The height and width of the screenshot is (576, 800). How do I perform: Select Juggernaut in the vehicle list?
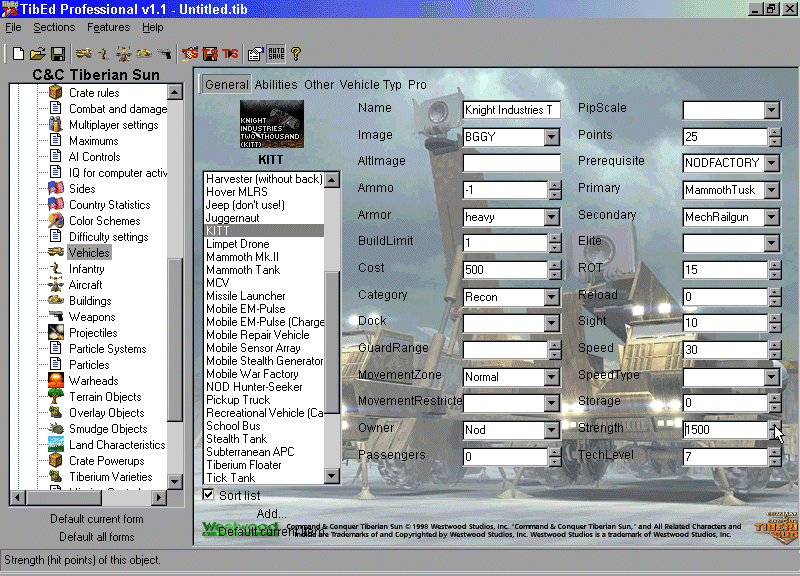233,218
